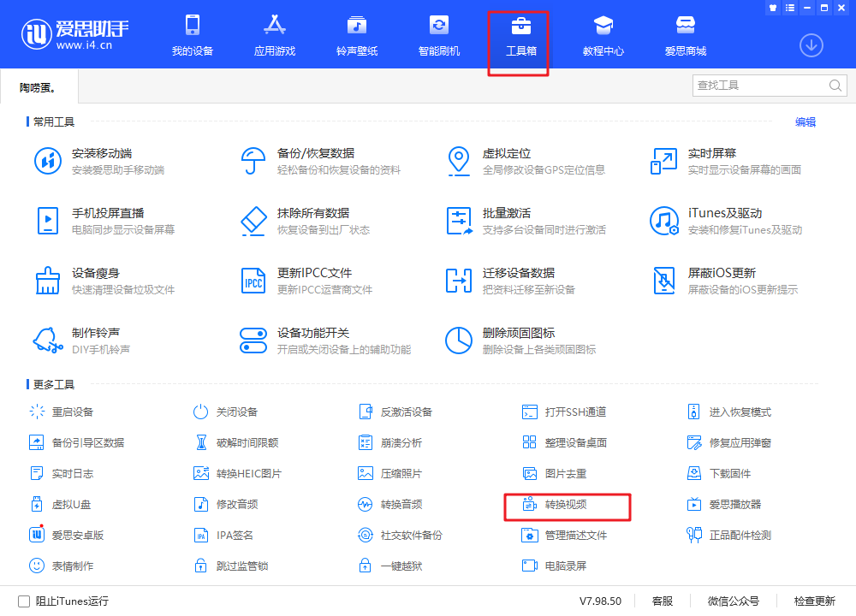
Task: Open 安装移动端 tool icon
Action: pos(48,161)
